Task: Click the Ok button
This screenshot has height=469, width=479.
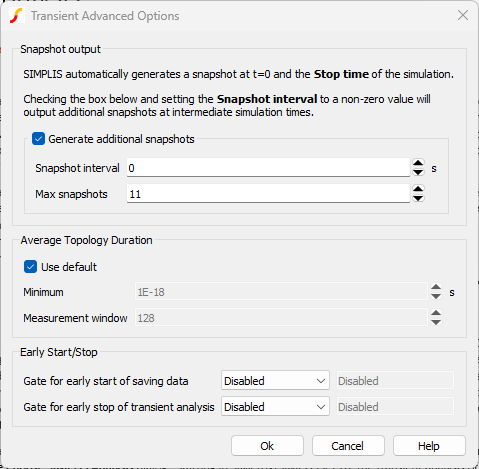Action: 267,446
